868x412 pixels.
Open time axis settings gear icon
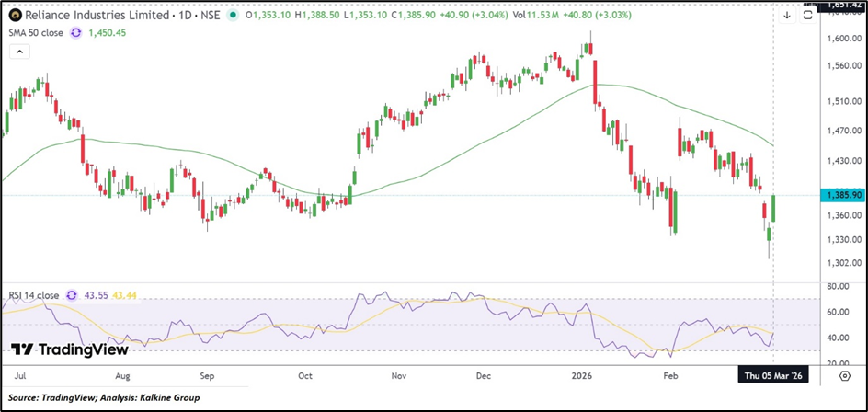844,376
